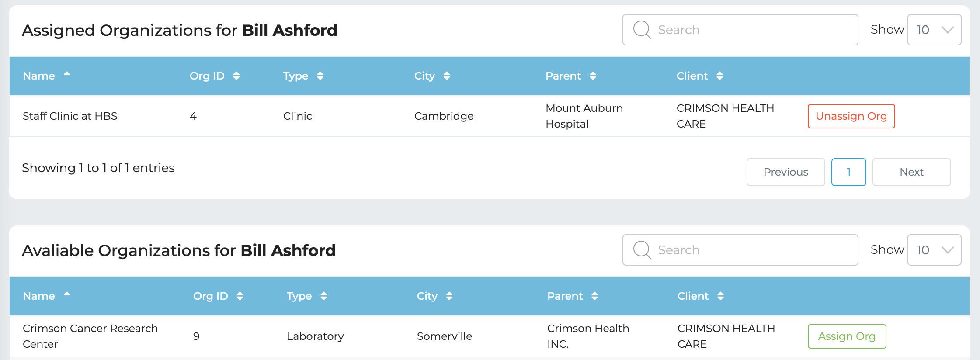Viewport: 980px width, 360px height.
Task: Sort assigned table by City arrows
Action: 446,76
